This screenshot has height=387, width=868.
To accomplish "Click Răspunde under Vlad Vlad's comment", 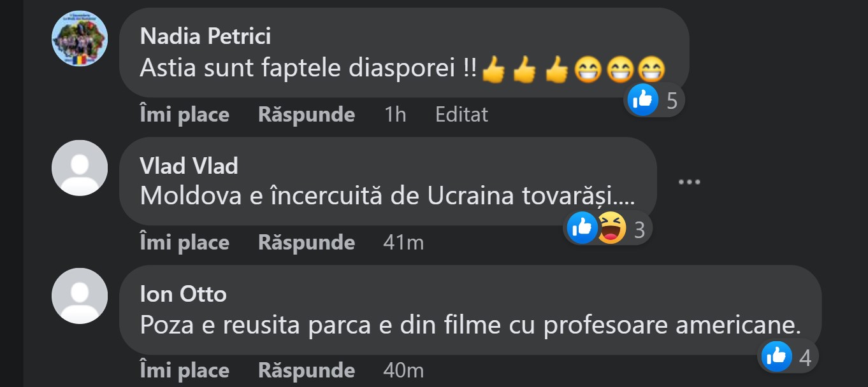I will [307, 243].
